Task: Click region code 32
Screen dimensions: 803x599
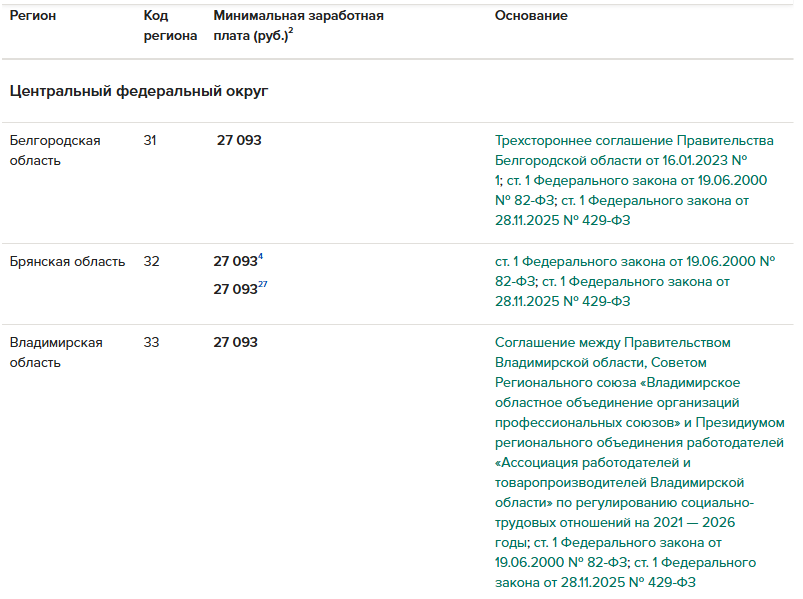Action: [x=151, y=261]
